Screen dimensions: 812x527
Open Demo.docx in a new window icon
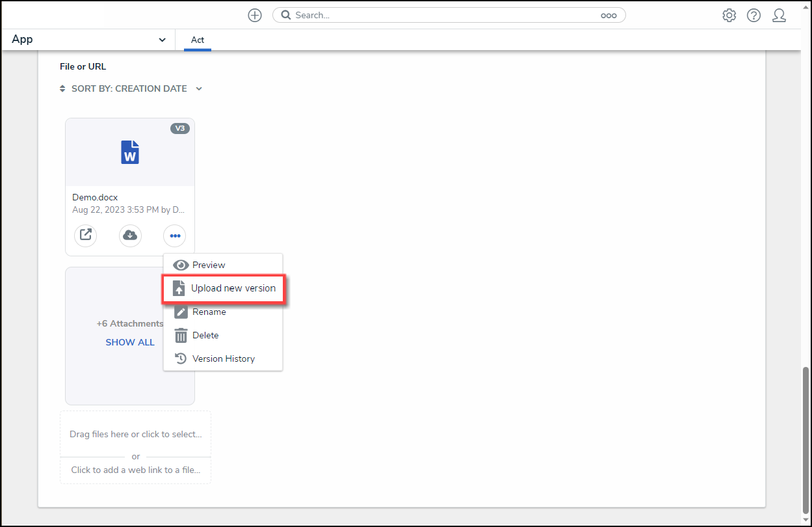coord(85,235)
